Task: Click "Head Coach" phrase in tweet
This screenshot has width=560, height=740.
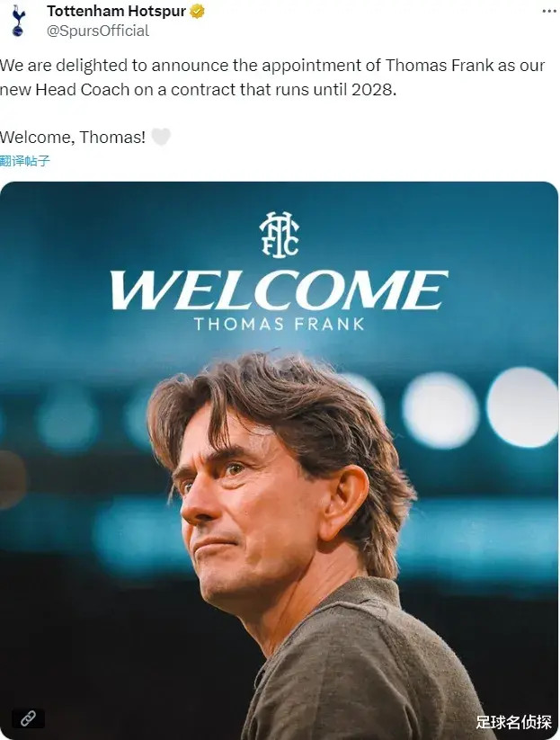Action: [x=83, y=89]
